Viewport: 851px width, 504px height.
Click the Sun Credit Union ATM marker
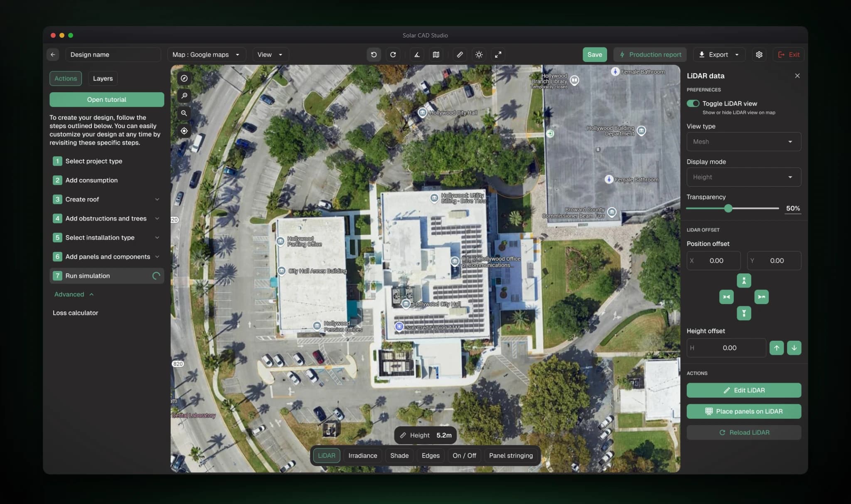(x=399, y=327)
